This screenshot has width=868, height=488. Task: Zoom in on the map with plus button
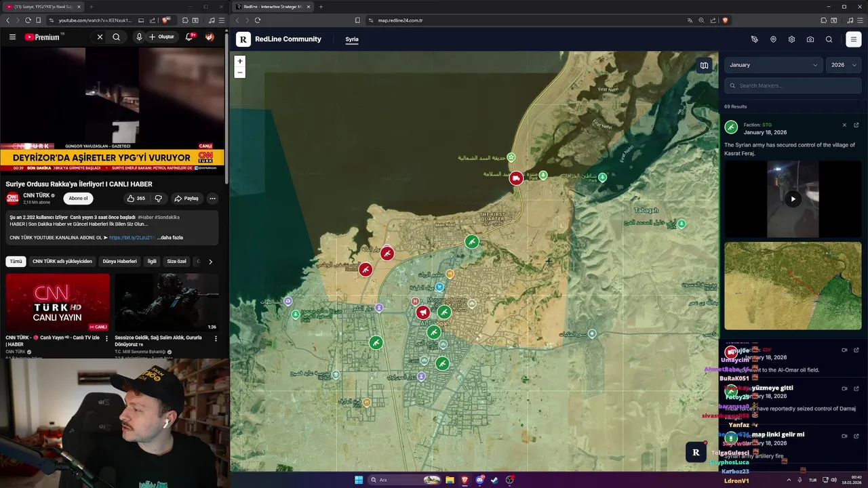pos(239,61)
